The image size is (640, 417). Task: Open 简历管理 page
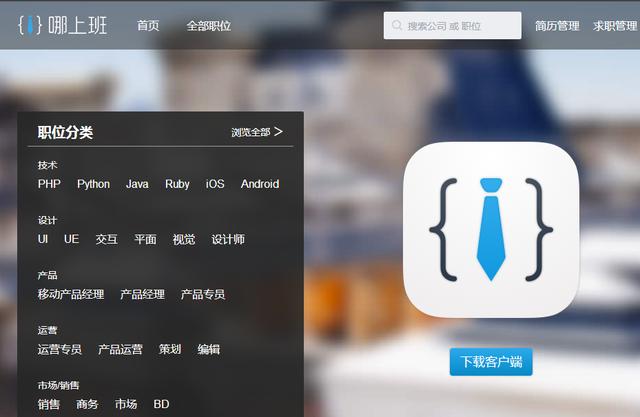(x=557, y=26)
